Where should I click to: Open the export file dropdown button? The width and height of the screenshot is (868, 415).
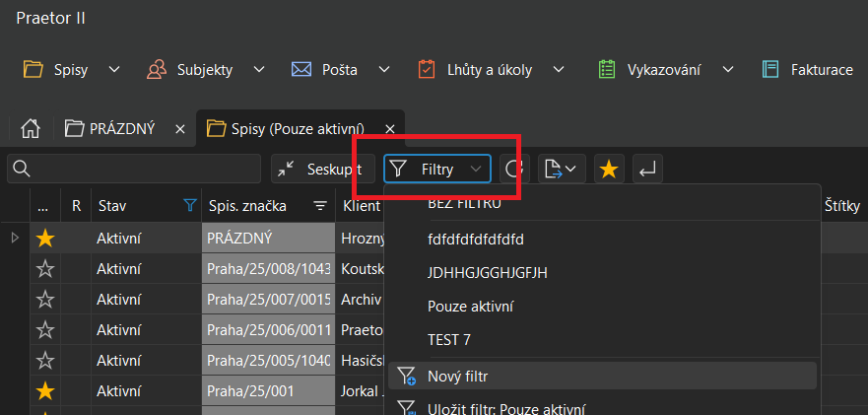coord(562,170)
